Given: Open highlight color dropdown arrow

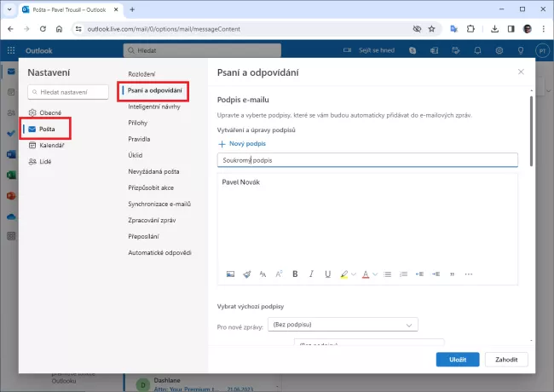Looking at the screenshot, I should [x=354, y=274].
